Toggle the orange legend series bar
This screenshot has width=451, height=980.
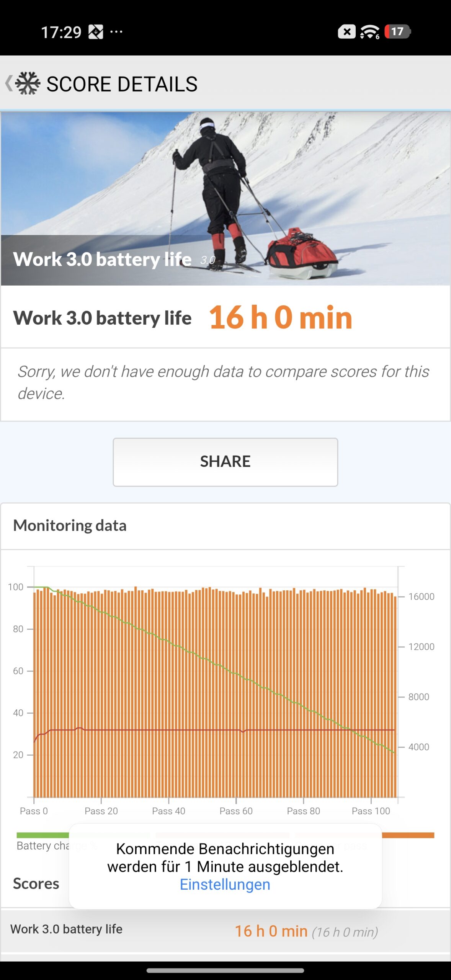point(408,835)
